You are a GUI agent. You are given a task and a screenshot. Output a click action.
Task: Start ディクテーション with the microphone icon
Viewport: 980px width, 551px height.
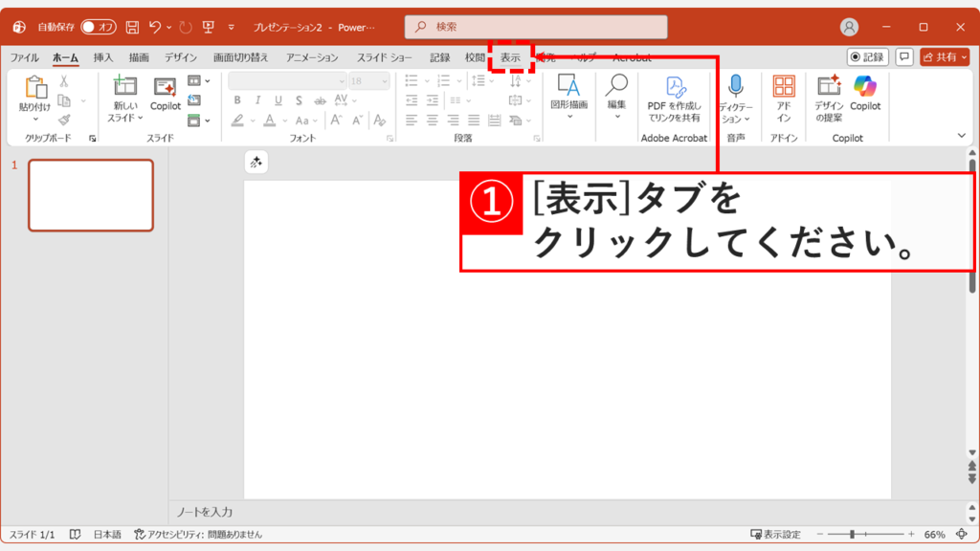pyautogui.click(x=737, y=86)
